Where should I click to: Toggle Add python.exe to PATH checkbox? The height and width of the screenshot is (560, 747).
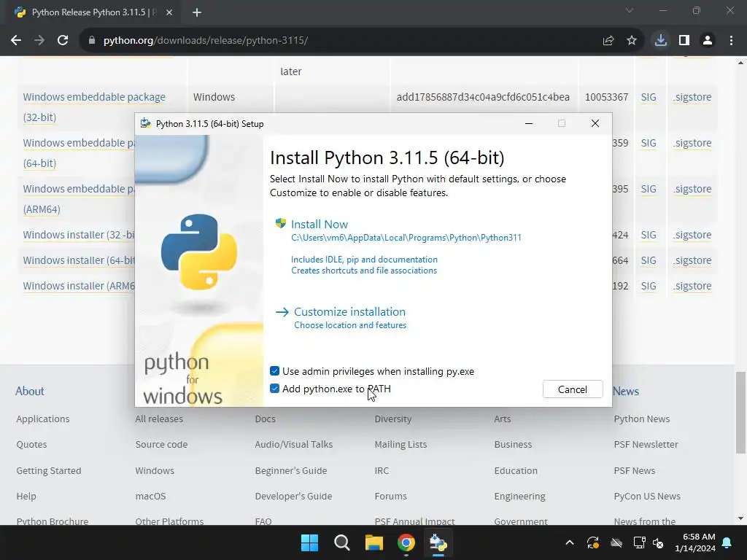click(x=274, y=389)
